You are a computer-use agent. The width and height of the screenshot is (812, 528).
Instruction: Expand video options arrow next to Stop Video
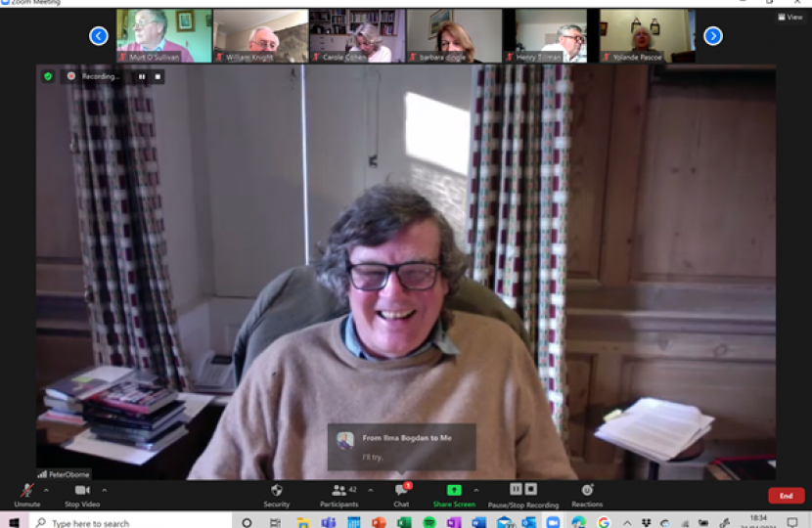point(105,490)
